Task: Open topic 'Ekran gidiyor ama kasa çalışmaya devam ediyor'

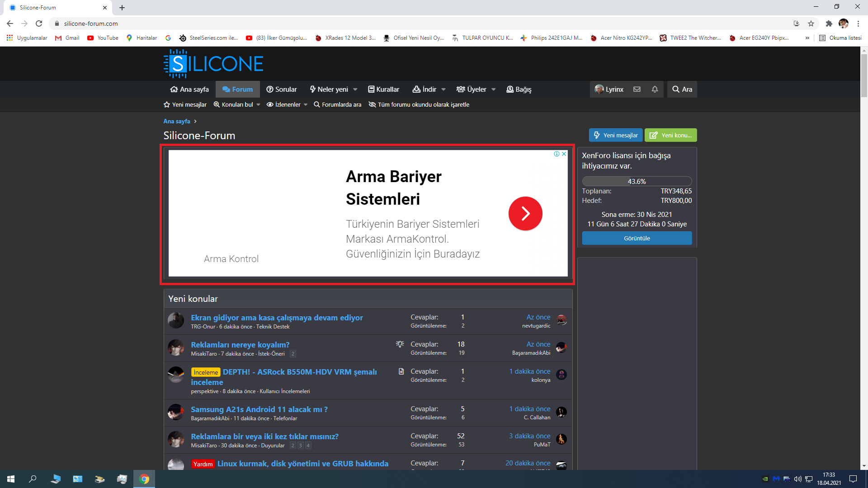Action: 277,318
